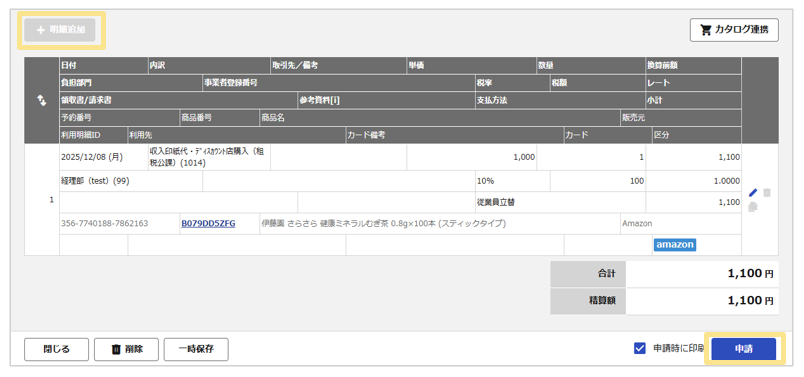Click the 税率 header cell
The image size is (804, 377).
coord(512,83)
